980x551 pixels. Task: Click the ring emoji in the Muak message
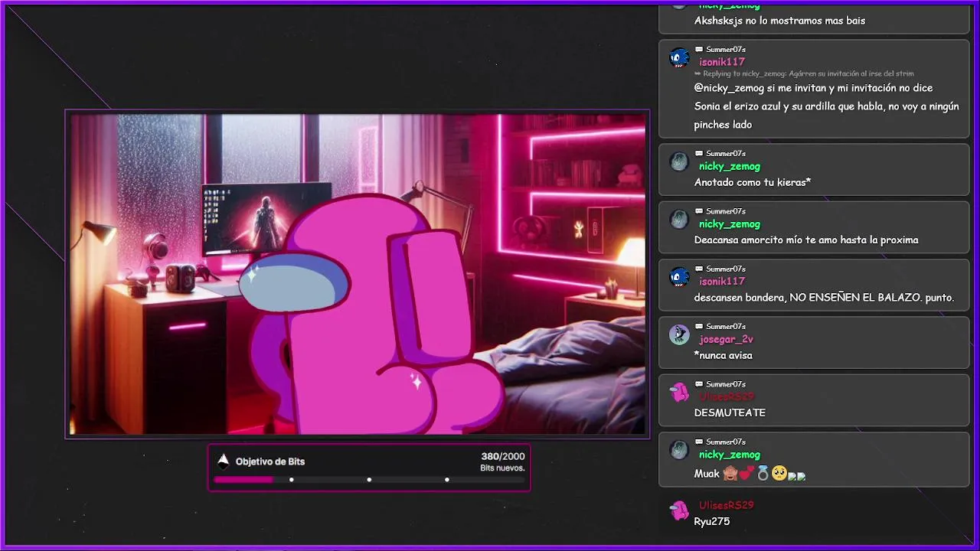click(763, 474)
